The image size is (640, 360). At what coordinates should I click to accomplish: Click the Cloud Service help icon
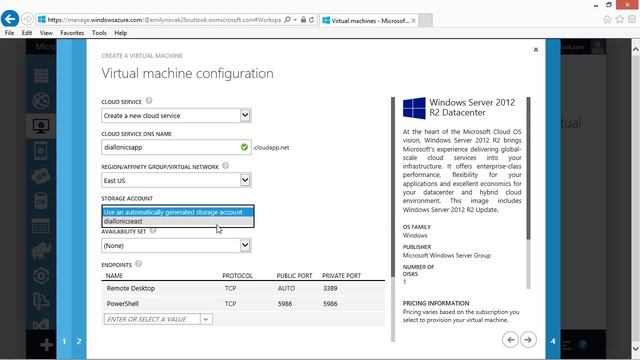(x=149, y=101)
